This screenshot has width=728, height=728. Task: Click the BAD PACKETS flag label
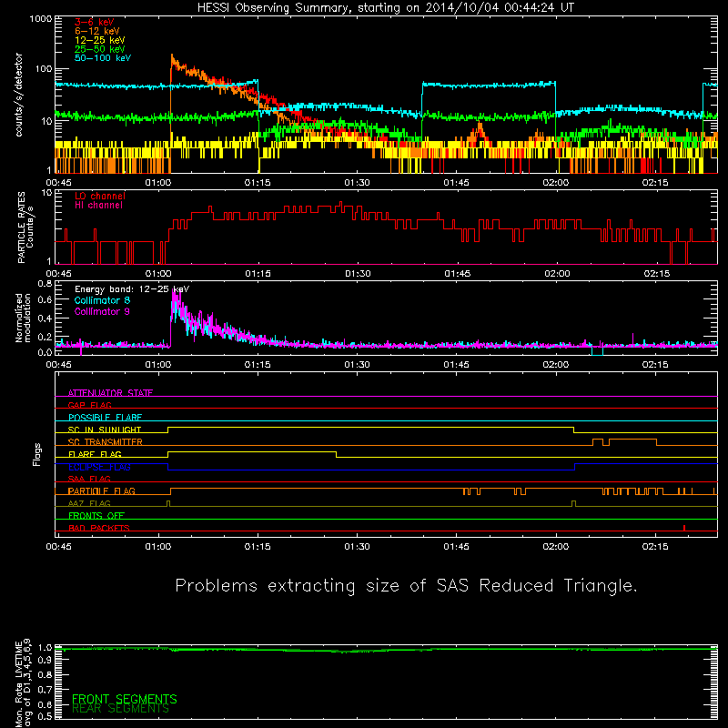point(99,528)
